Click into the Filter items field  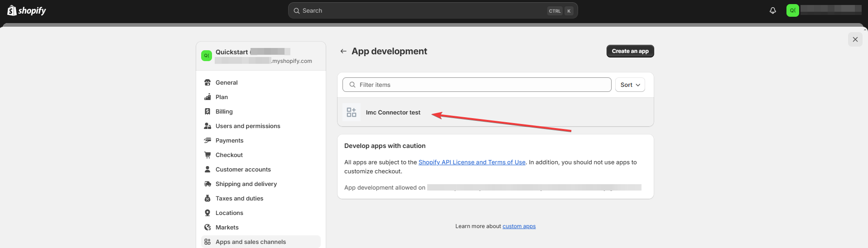point(480,85)
